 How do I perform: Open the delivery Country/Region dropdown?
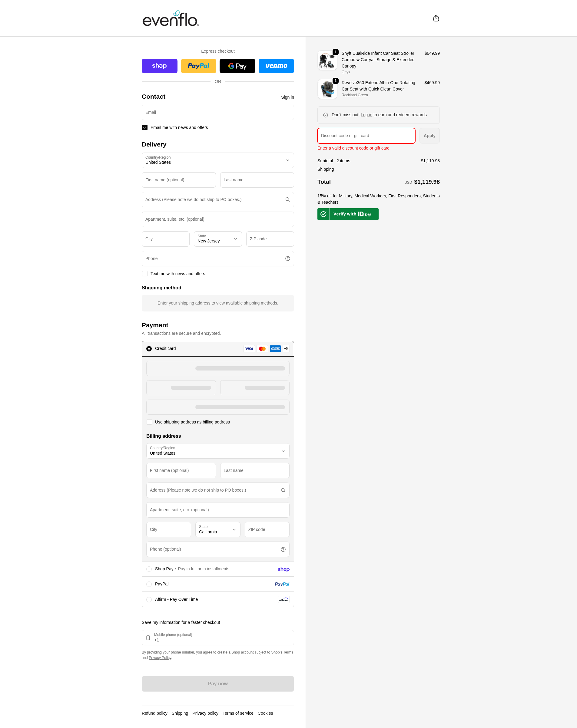pyautogui.click(x=217, y=160)
